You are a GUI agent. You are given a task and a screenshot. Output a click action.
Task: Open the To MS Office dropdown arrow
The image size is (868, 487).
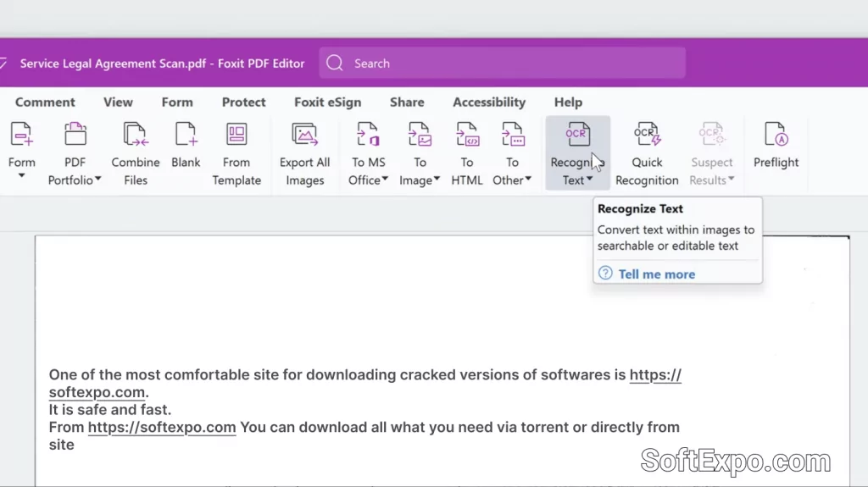(x=385, y=179)
